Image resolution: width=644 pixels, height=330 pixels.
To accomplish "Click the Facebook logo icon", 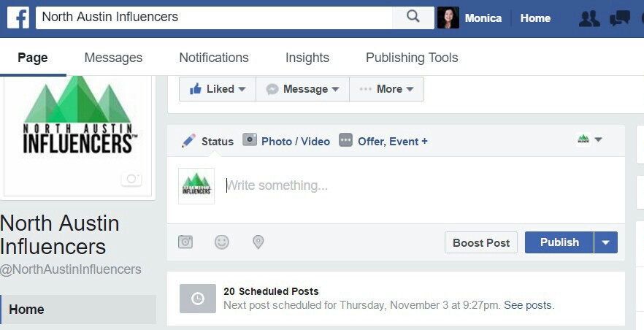I will (18, 18).
